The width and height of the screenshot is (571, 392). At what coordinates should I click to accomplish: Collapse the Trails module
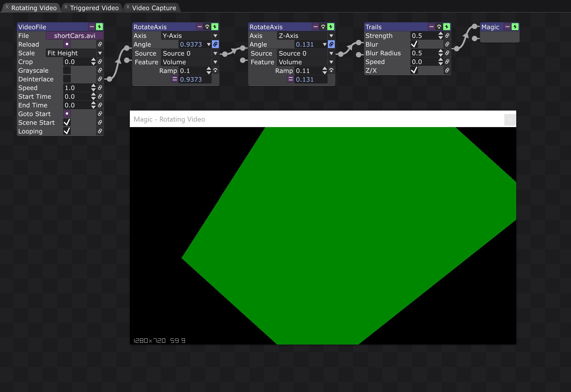coord(432,27)
